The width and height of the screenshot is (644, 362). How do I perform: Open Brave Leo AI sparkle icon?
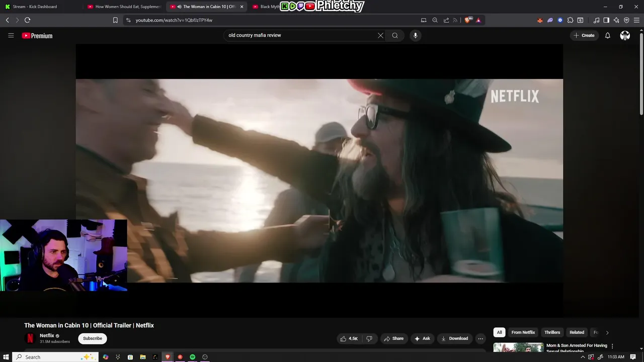pos(616,20)
